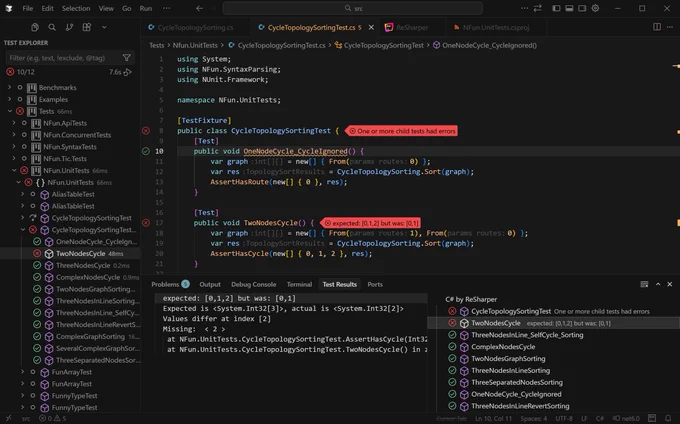The height and width of the screenshot is (424, 680).
Task: Click the errors and warnings count in status bar
Action: (52, 418)
